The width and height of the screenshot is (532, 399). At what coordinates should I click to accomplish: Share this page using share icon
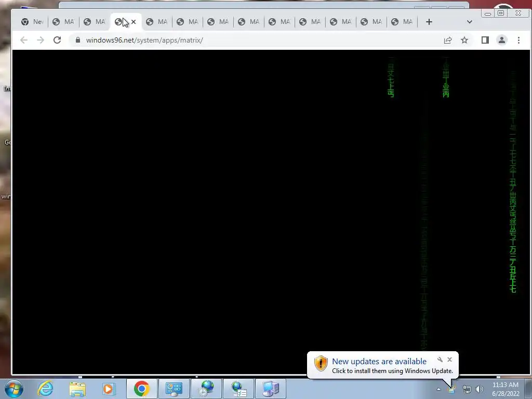click(x=448, y=40)
